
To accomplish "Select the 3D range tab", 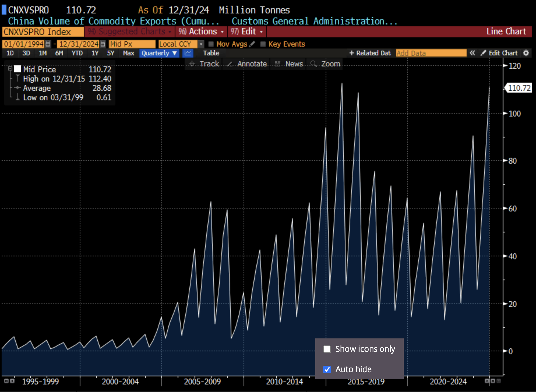I will pos(26,53).
